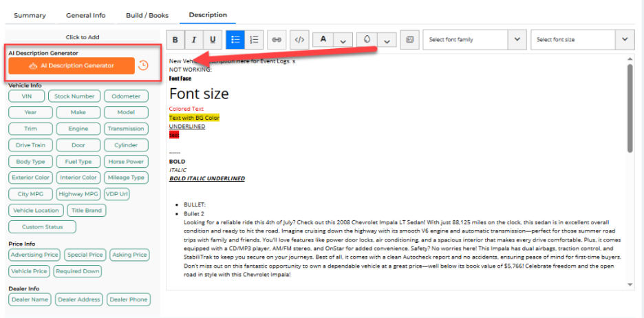Insert the Dealer Phone tag
The height and width of the screenshot is (318, 644).
point(129,299)
